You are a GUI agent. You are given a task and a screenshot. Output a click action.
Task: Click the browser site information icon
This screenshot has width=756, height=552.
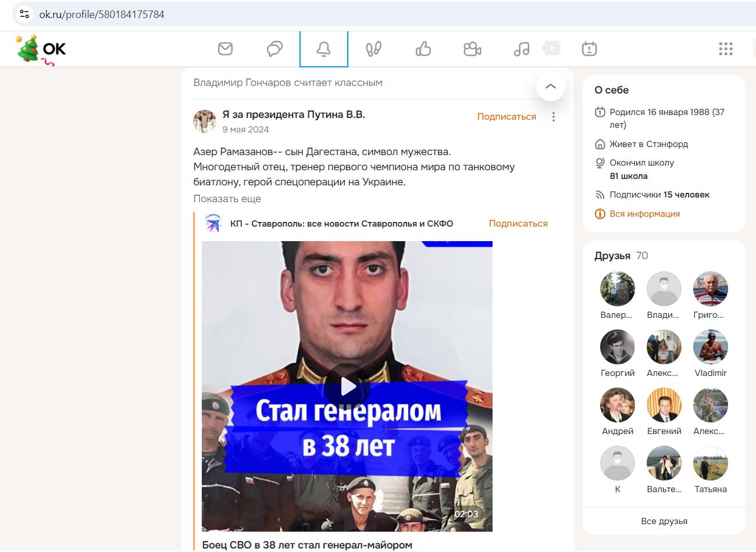pos(24,14)
